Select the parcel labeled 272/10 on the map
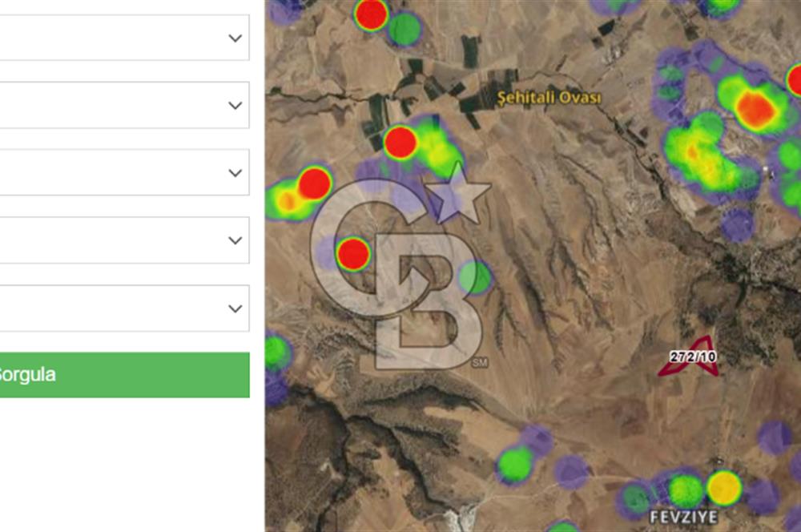The width and height of the screenshot is (801, 532). 693,357
